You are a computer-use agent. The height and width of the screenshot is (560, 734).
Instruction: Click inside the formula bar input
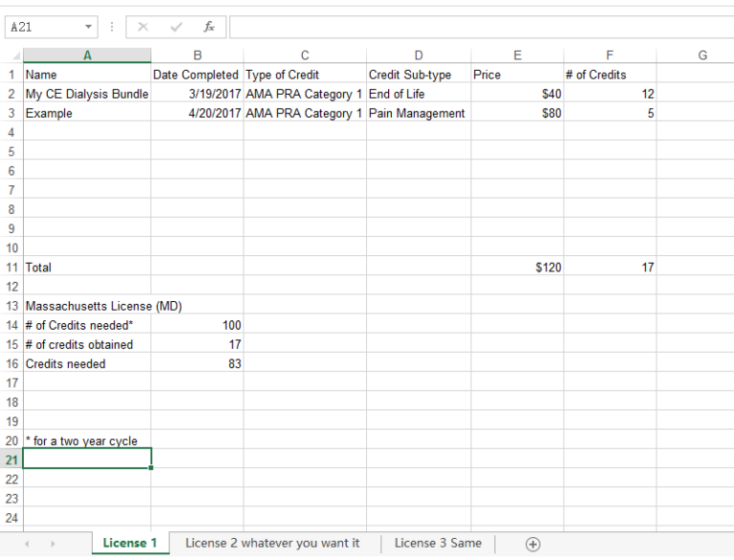[478, 27]
